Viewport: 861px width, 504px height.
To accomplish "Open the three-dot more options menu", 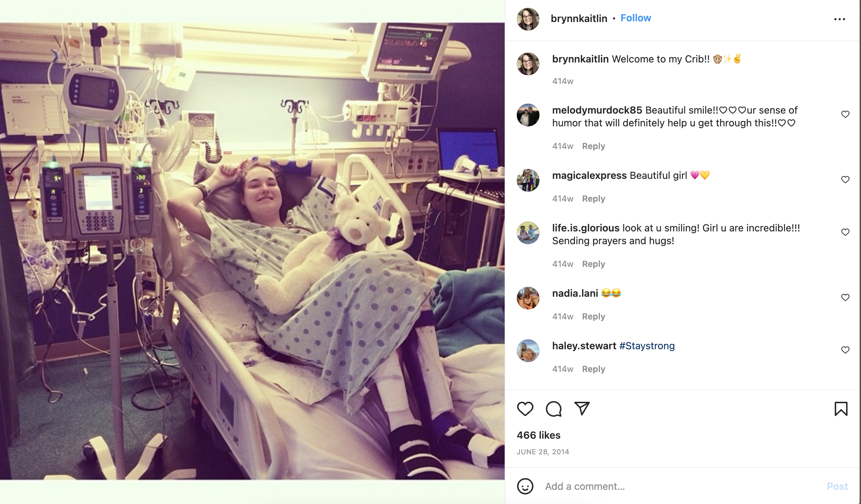I will [x=839, y=19].
